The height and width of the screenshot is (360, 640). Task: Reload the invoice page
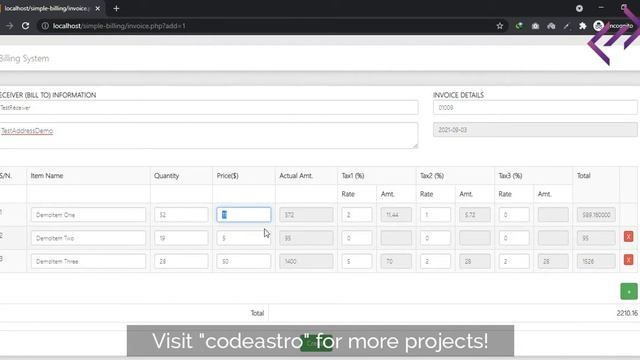(25, 26)
